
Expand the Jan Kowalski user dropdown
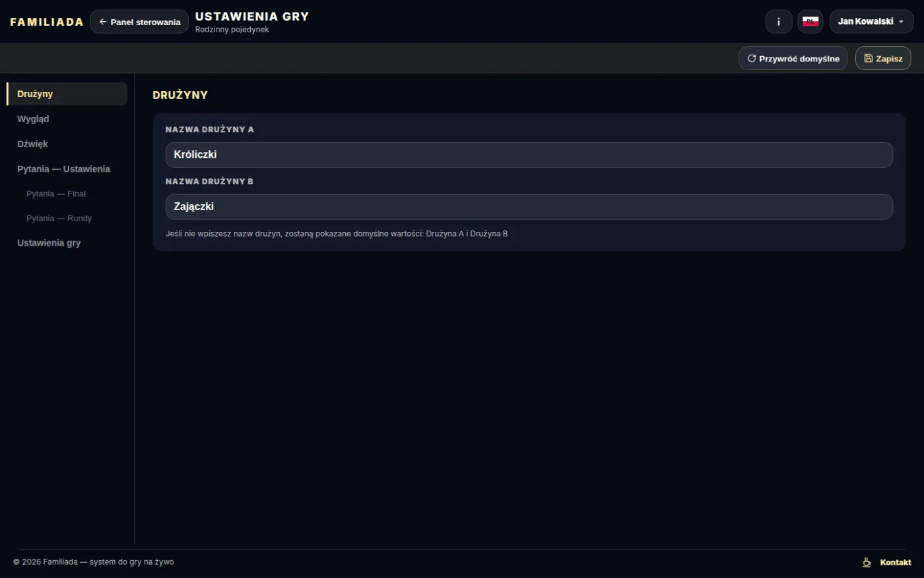coord(871,22)
